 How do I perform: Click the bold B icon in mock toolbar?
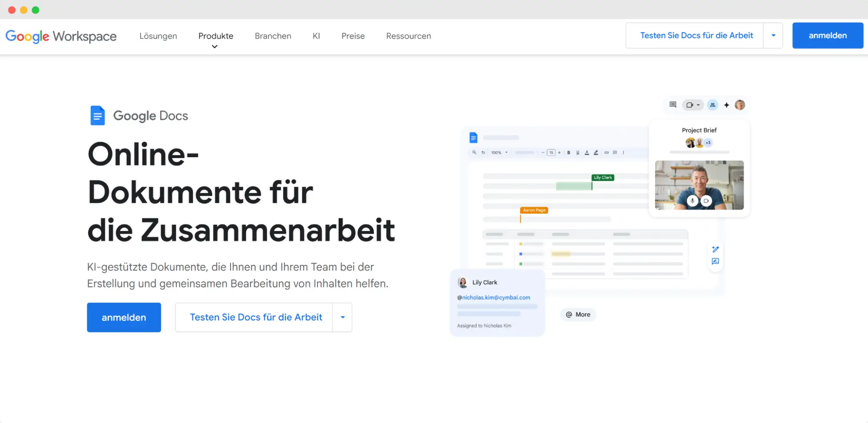click(x=568, y=152)
